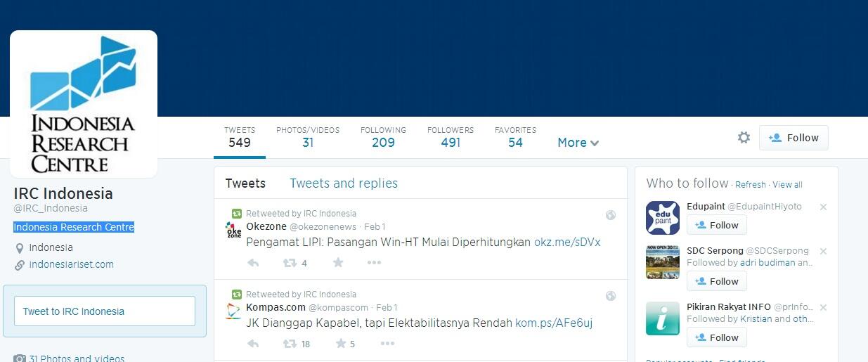Follow SDC Serpong account
This screenshot has width=868, height=362.
pyautogui.click(x=716, y=281)
